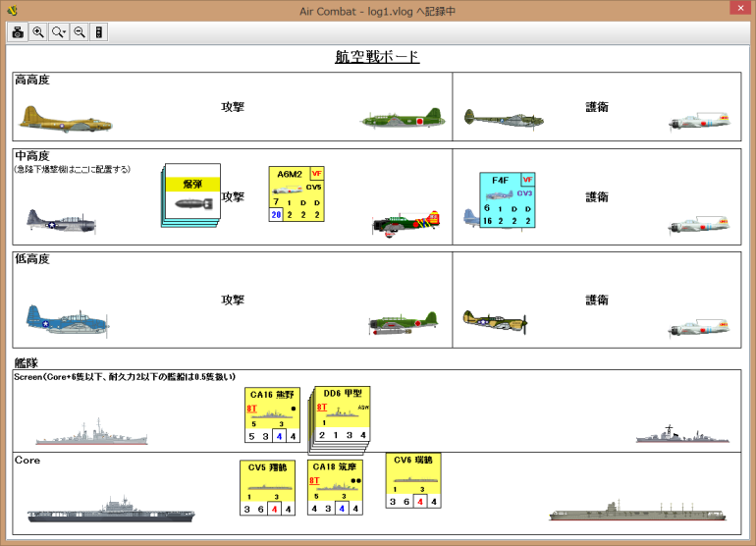Click the dive bomber note under 中高度

pyautogui.click(x=73, y=169)
